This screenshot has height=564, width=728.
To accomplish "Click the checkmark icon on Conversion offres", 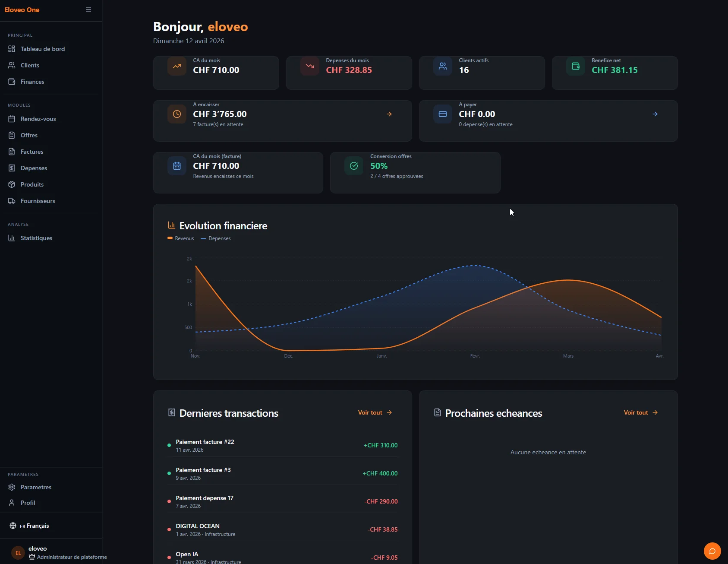I will pyautogui.click(x=354, y=166).
